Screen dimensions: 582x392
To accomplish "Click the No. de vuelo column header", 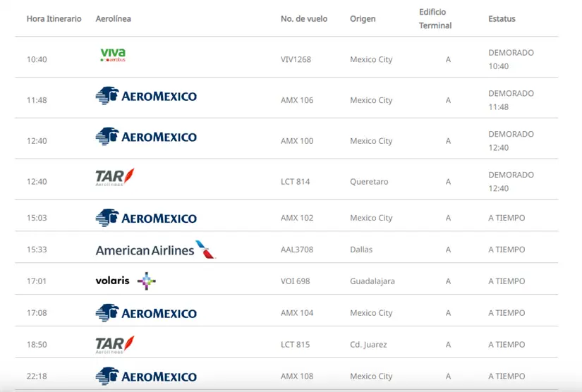I will [304, 19].
